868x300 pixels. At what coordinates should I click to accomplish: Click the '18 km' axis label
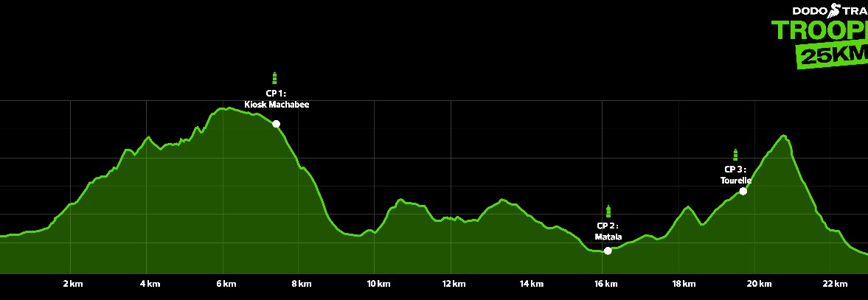click(684, 284)
